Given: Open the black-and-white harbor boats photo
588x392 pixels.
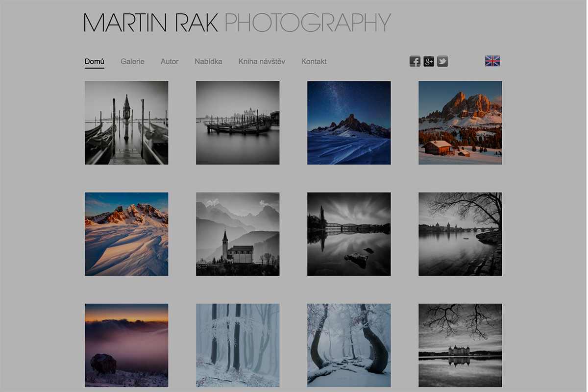Looking at the screenshot, I should point(237,122).
